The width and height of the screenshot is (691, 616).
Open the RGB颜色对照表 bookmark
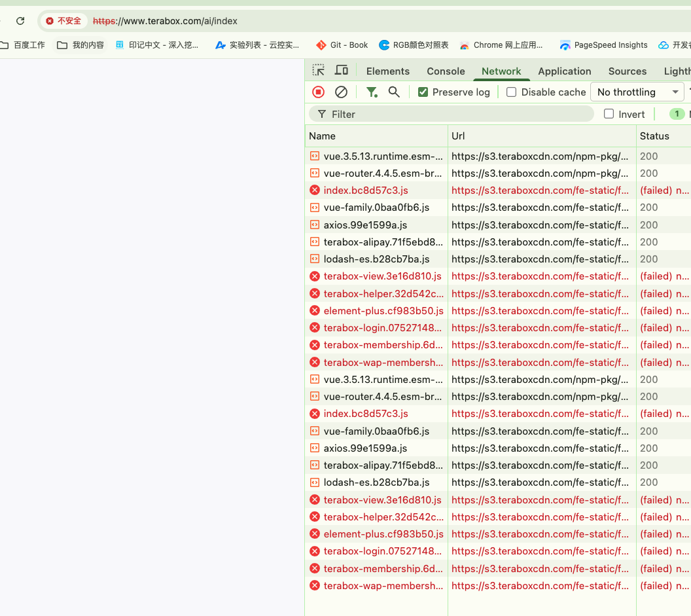(x=414, y=45)
